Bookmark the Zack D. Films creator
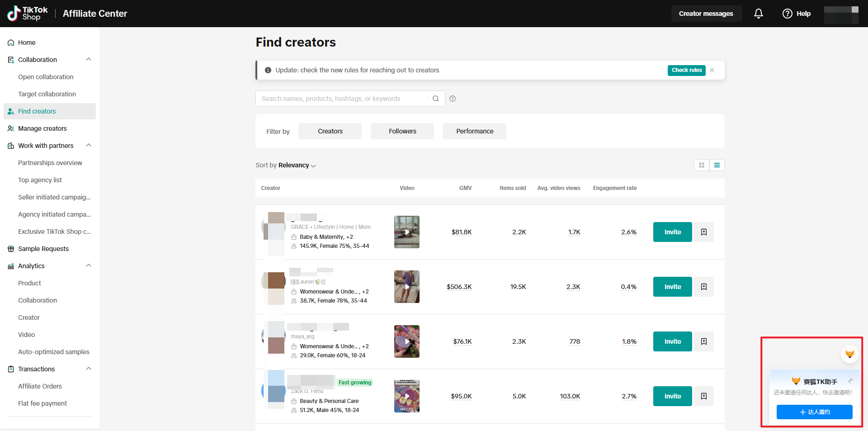 [704, 396]
